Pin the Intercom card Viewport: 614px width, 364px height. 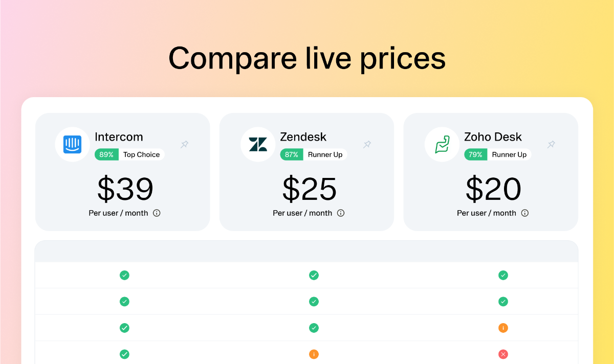(x=185, y=145)
